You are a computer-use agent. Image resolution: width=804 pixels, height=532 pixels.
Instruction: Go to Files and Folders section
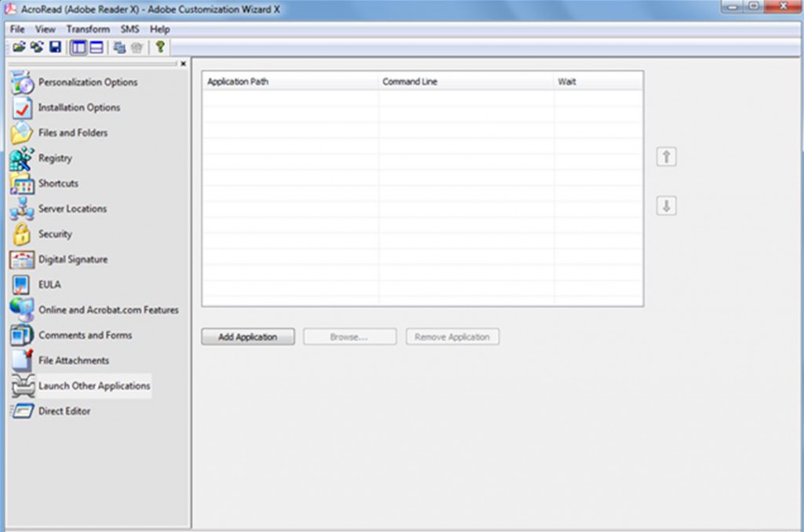(60, 133)
